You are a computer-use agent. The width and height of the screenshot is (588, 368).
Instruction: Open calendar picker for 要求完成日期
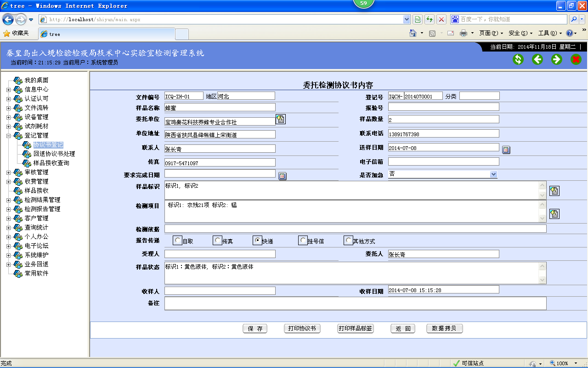pos(283,176)
